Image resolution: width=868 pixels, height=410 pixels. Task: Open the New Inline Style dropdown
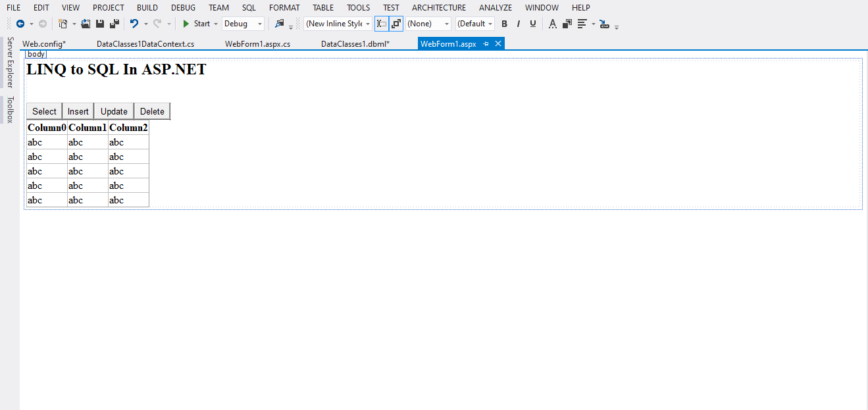[338, 24]
